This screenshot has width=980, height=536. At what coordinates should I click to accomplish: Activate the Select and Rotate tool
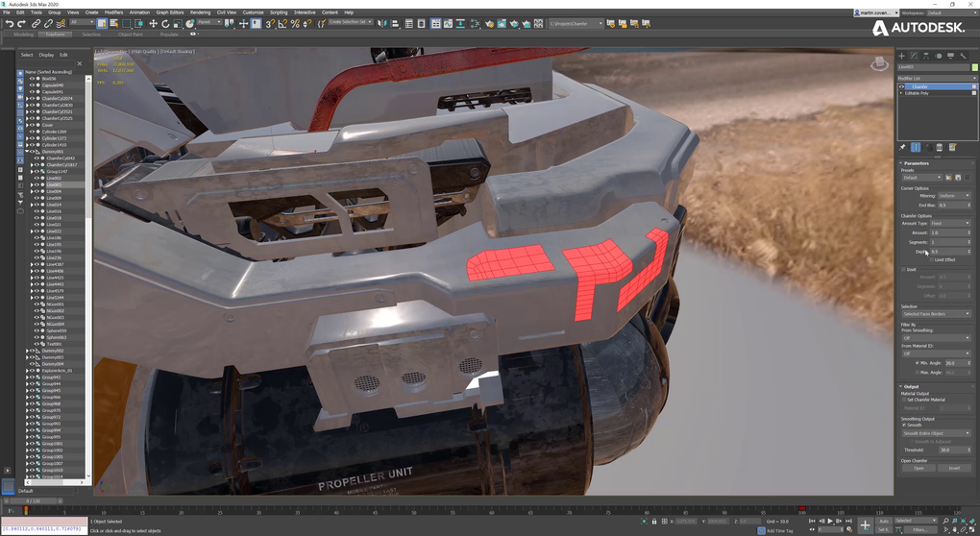point(165,24)
